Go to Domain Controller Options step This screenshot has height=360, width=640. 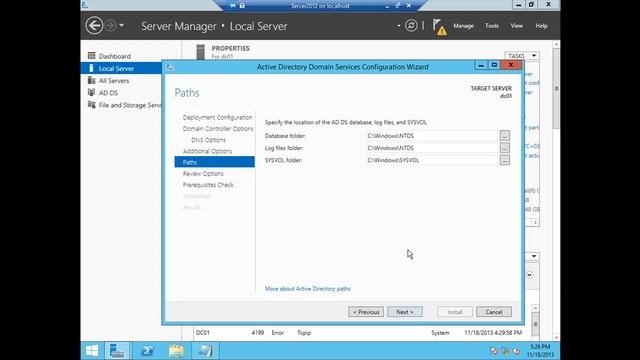click(x=218, y=129)
